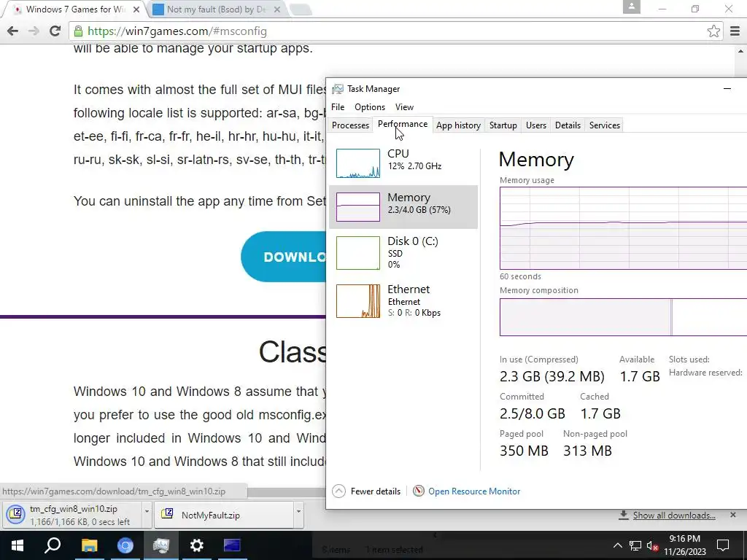Click the browser profile avatar icon
The image size is (747, 560).
click(631, 7)
